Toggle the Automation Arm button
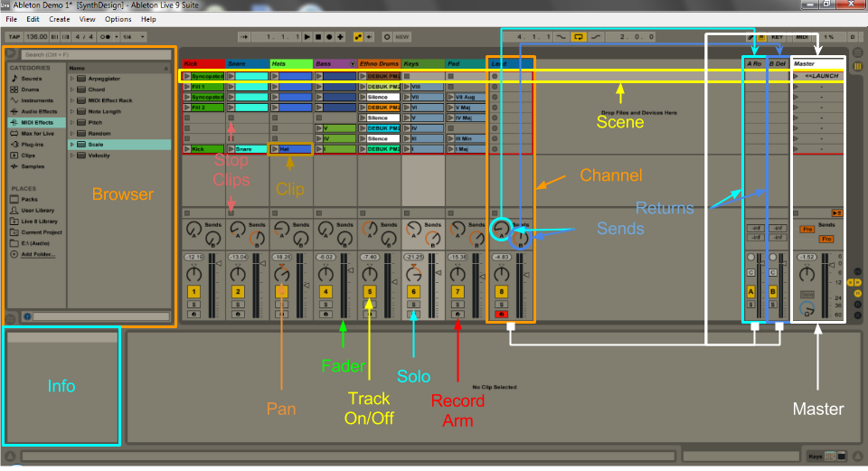 (358, 37)
